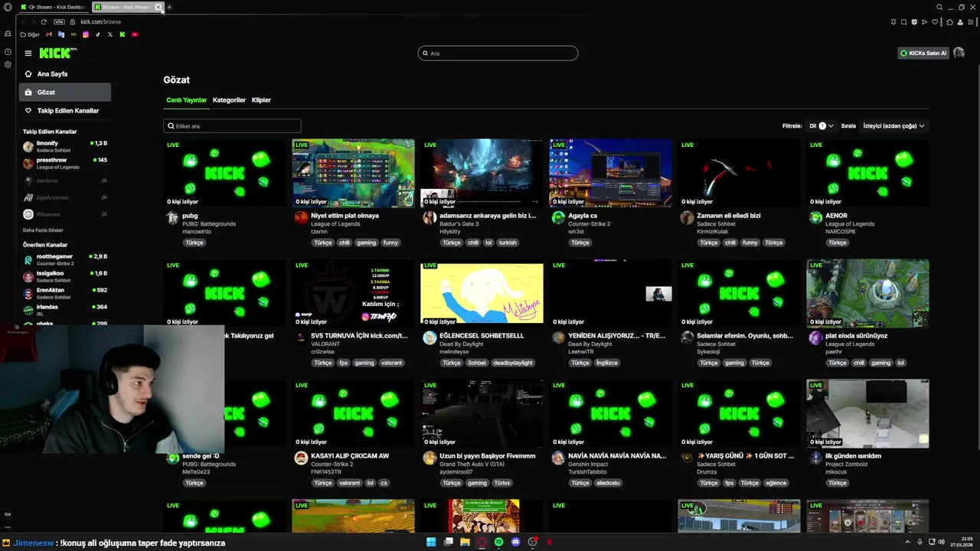Close the Browse - Kick Stream tab
This screenshot has width=980, height=551.
click(158, 7)
